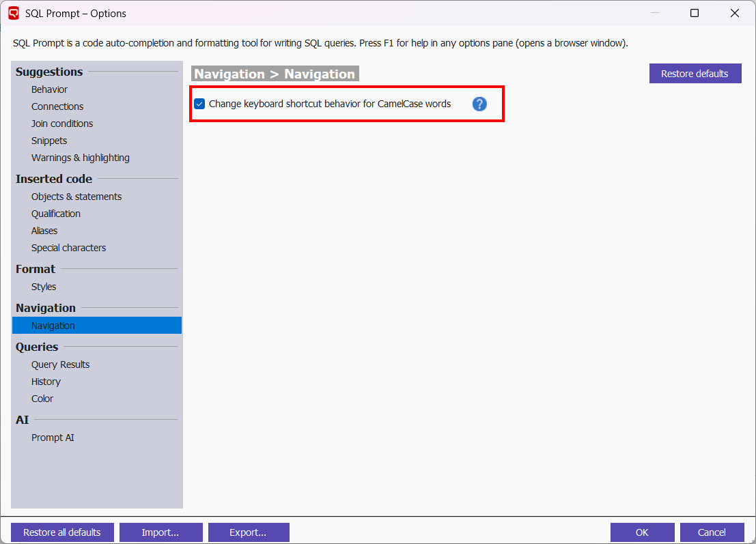
Task: Go to the Snippets options
Action: (49, 141)
